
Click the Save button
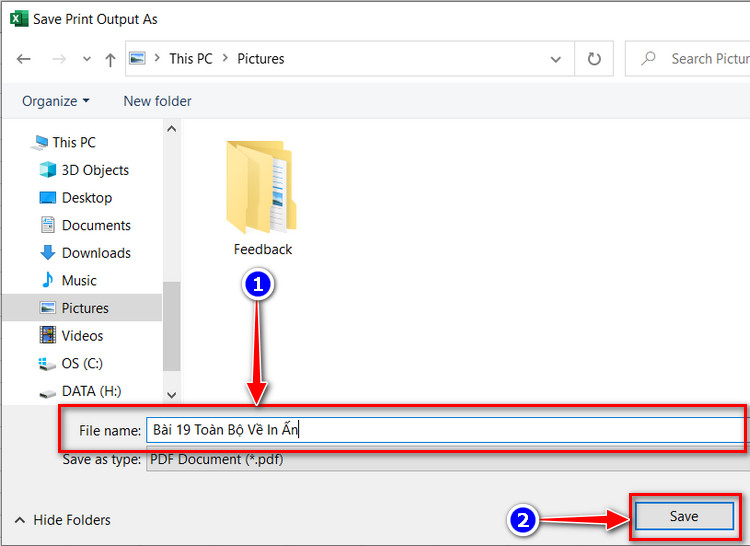tap(684, 516)
